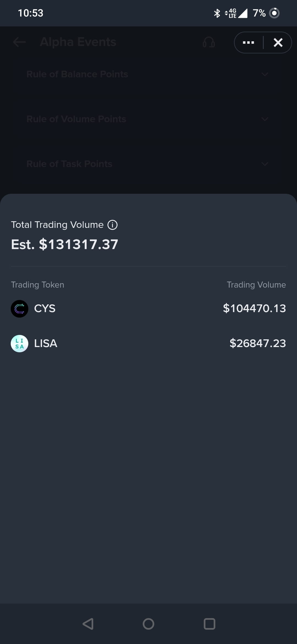Tap the CYS volume $104470.13
This screenshot has width=297, height=644.
(254, 309)
